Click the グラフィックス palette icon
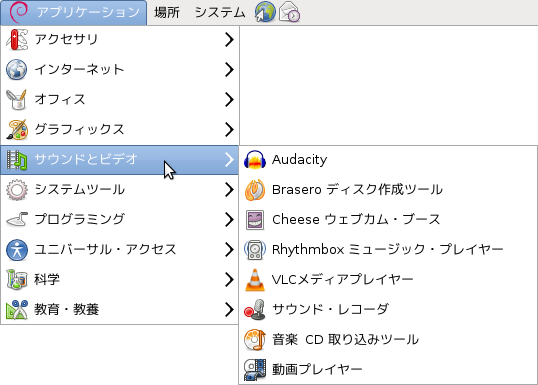The height and width of the screenshot is (385, 538). [x=16, y=129]
